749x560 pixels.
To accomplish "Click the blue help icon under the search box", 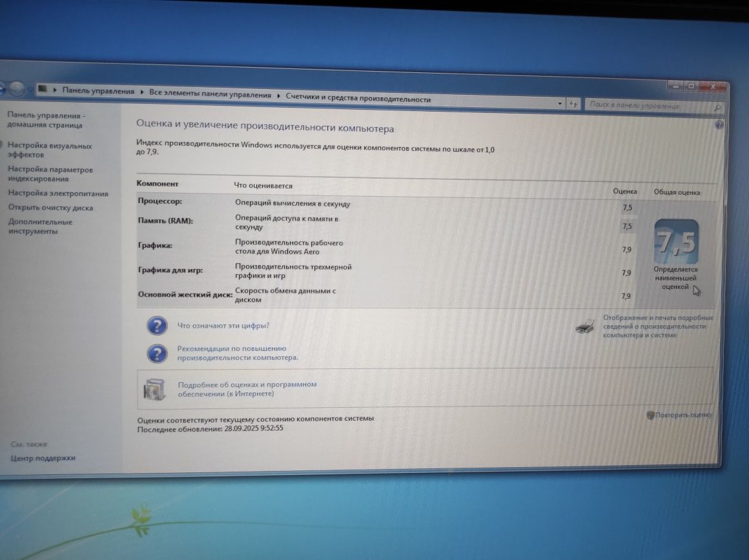I will (719, 125).
